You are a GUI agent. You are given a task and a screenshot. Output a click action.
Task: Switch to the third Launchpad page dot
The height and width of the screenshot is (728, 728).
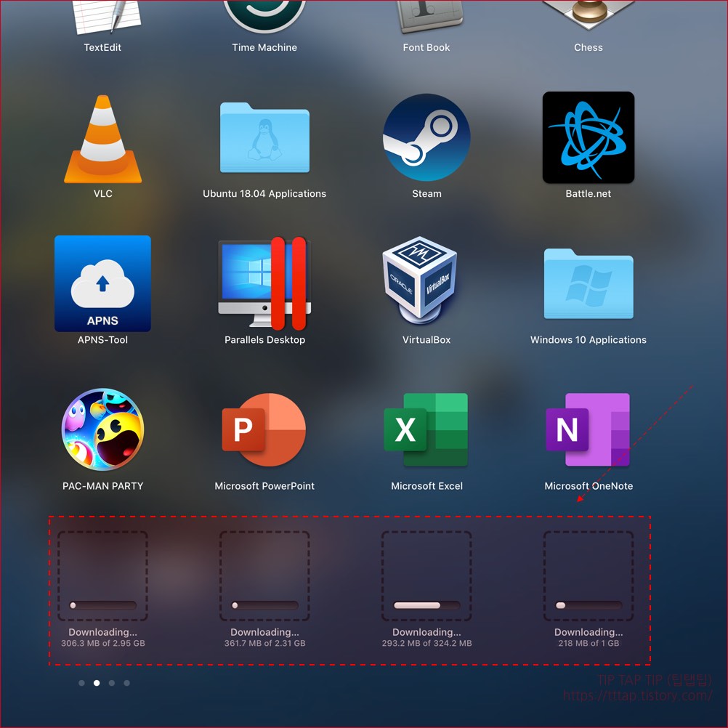tap(111, 683)
